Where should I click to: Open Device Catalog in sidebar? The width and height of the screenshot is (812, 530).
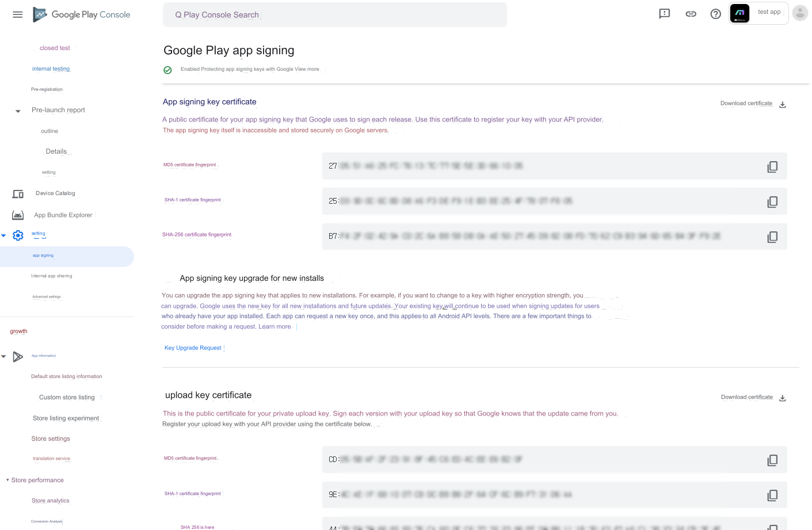point(55,193)
